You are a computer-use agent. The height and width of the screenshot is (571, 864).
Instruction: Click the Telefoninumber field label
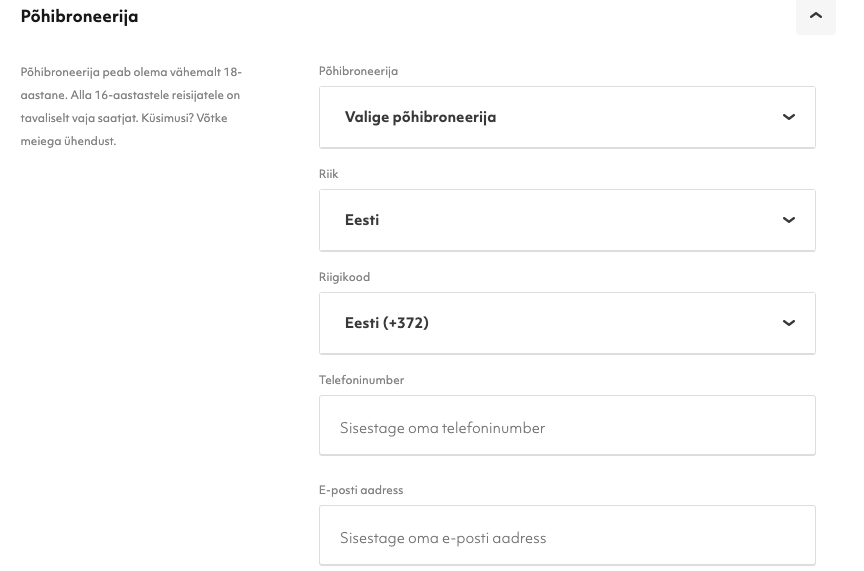click(x=361, y=380)
